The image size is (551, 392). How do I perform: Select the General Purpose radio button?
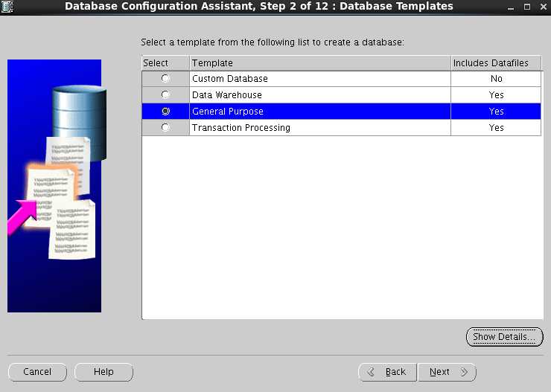tap(165, 111)
